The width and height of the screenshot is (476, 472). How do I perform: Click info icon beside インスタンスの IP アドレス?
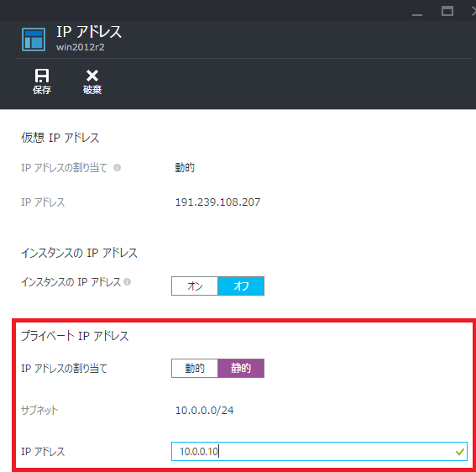[128, 282]
